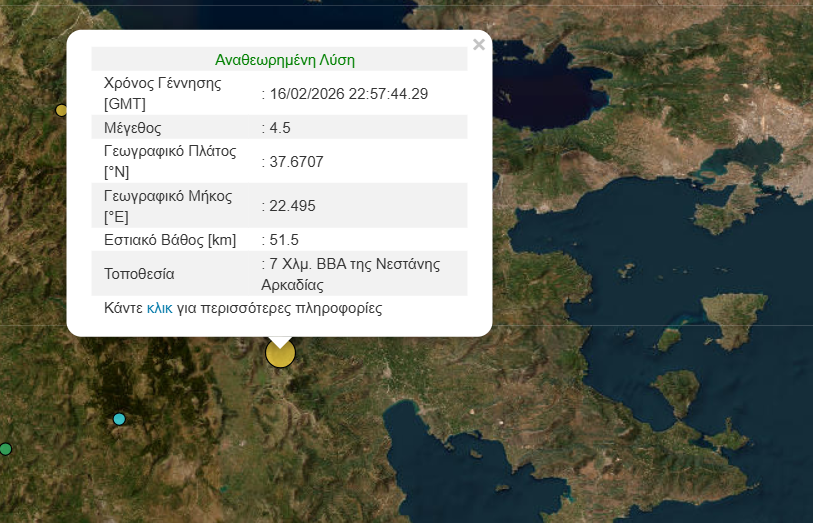Viewport: 813px width, 523px height.
Task: Click the Αναθεωρημένη Λύση popup header
Action: coord(284,60)
